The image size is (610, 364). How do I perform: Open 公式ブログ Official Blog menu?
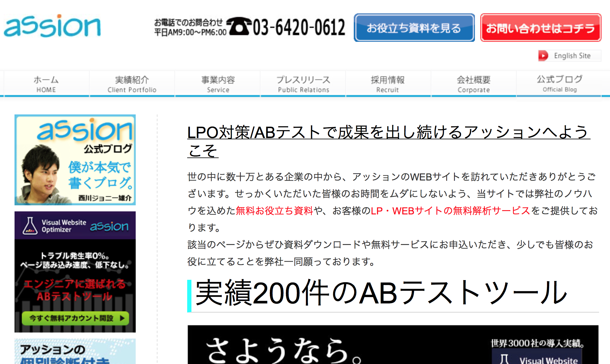[x=559, y=83]
